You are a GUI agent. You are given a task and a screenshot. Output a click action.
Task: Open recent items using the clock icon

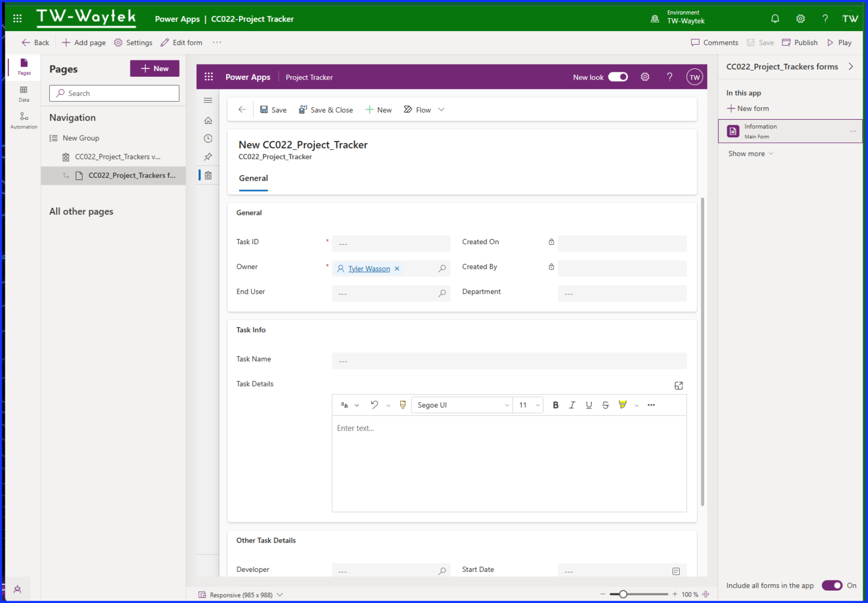tap(207, 138)
